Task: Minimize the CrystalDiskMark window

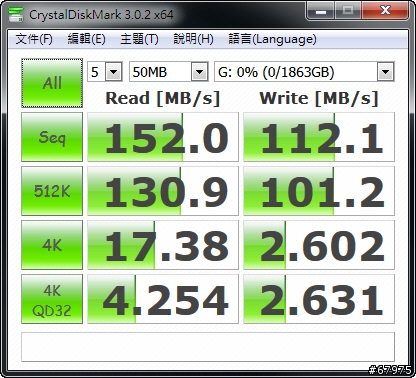Action: pyautogui.click(x=320, y=11)
